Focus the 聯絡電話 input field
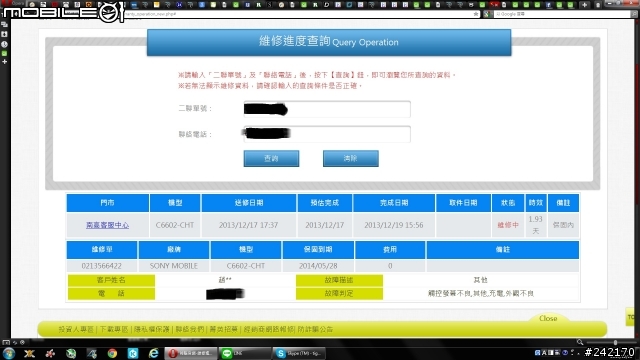Viewport: 640px width, 360px height. 327,134
